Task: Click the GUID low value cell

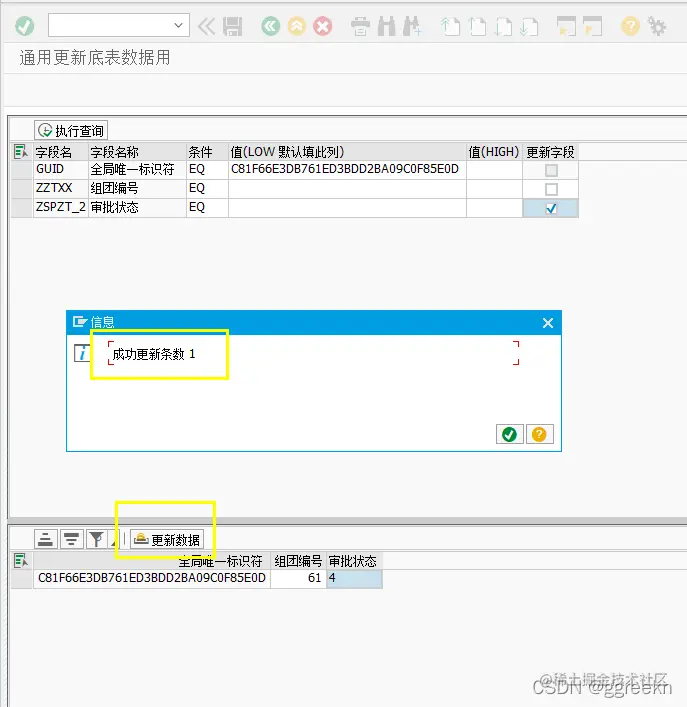Action: (x=347, y=170)
